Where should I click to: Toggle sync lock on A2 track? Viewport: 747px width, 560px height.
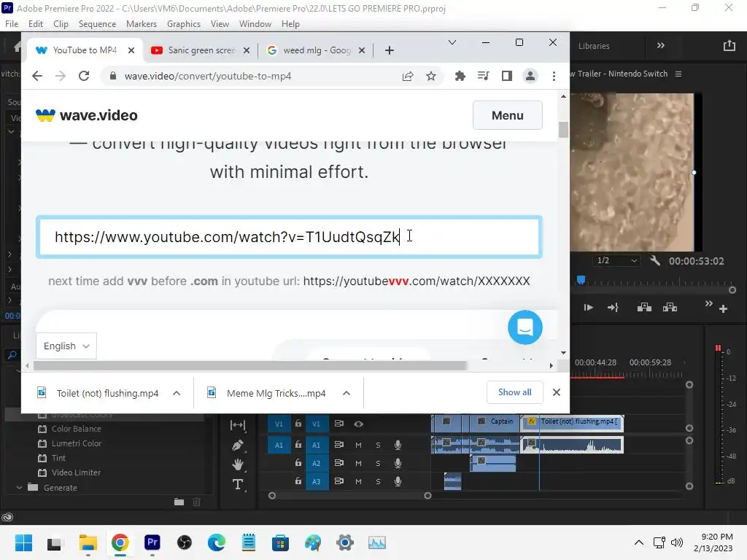point(338,462)
